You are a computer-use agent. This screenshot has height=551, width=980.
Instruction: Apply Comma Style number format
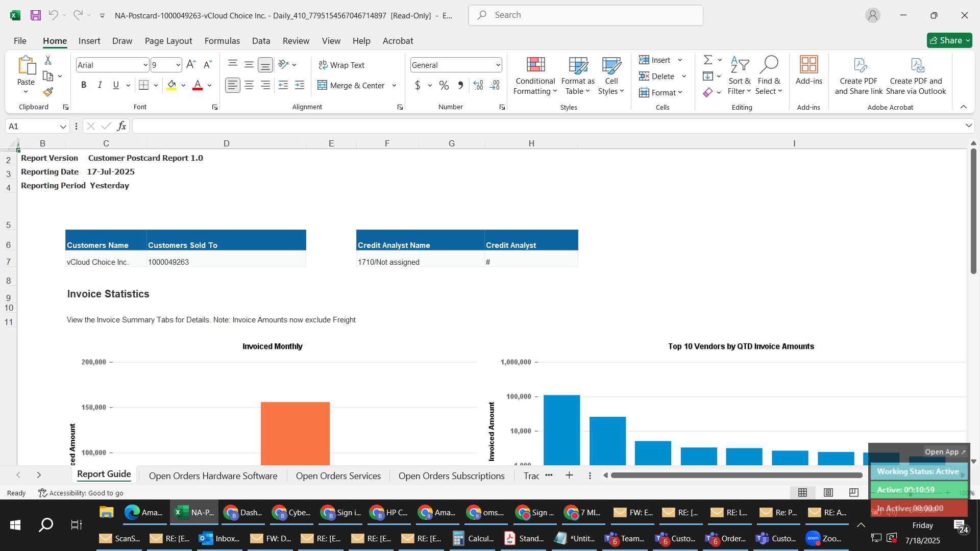click(x=460, y=86)
